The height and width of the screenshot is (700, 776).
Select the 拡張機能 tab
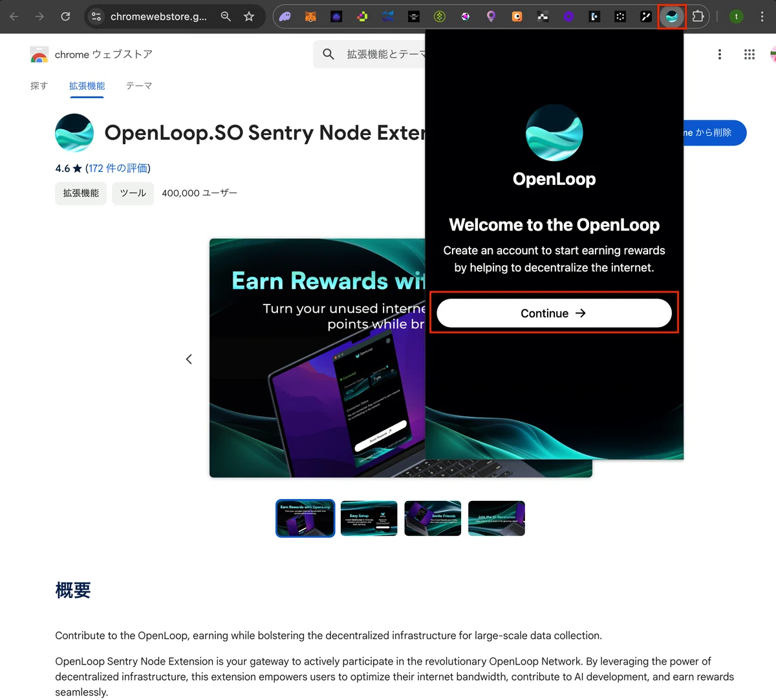[x=87, y=86]
